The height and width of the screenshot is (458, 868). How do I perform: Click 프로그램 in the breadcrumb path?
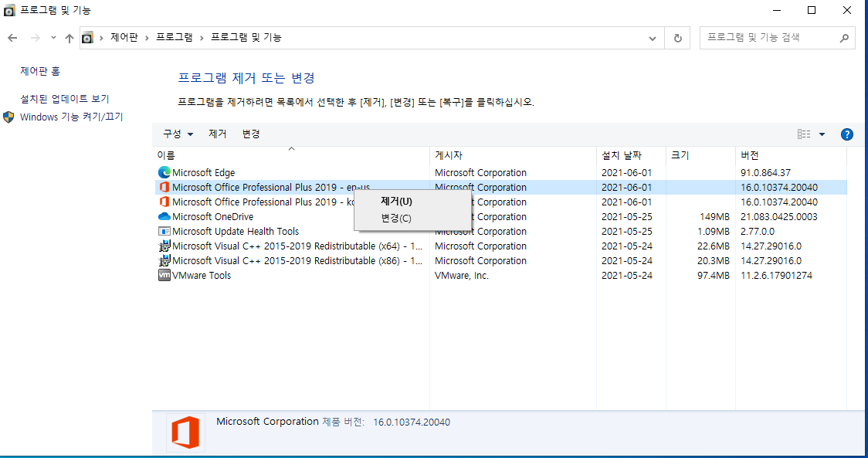[x=175, y=38]
